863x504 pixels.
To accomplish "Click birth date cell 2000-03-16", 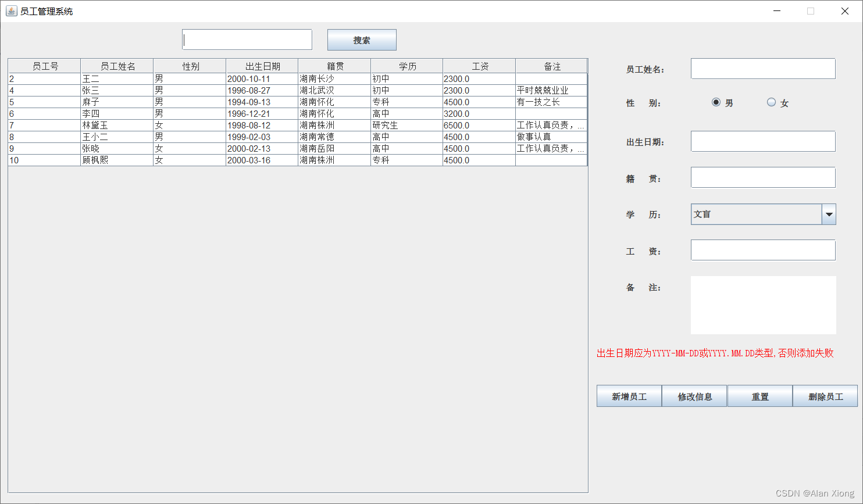I will (262, 160).
